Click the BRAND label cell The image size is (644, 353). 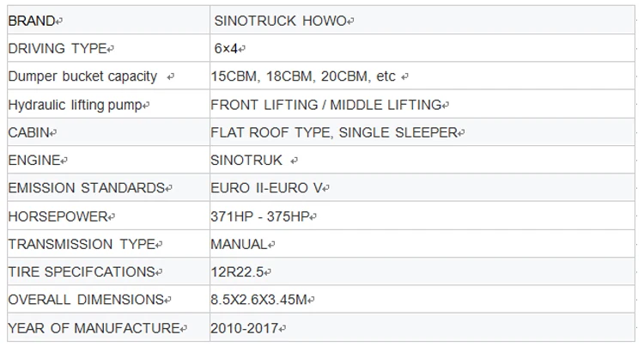[x=34, y=20]
